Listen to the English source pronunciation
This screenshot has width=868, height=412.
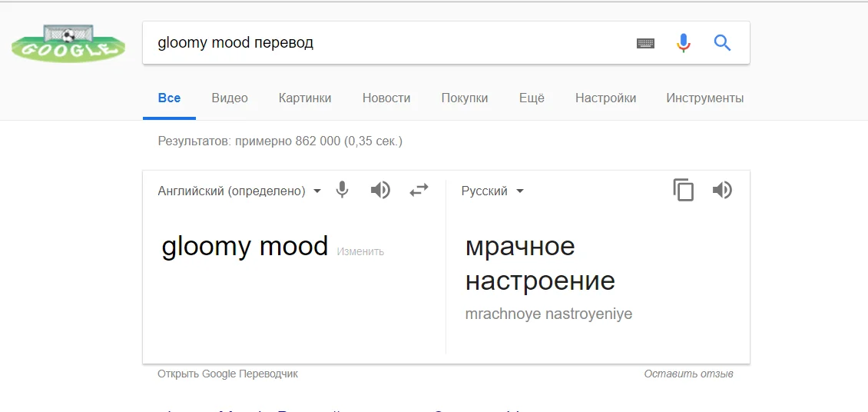coord(380,190)
